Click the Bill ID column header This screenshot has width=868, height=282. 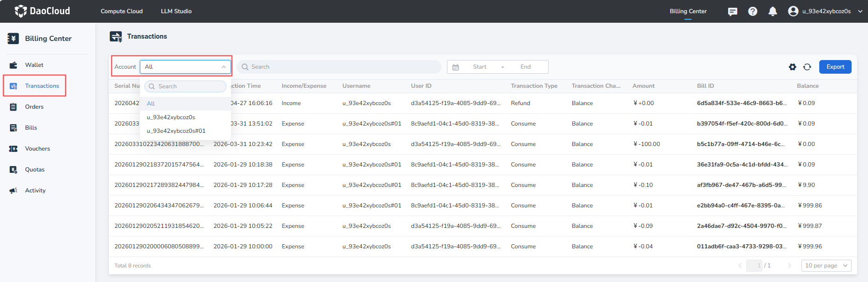705,86
